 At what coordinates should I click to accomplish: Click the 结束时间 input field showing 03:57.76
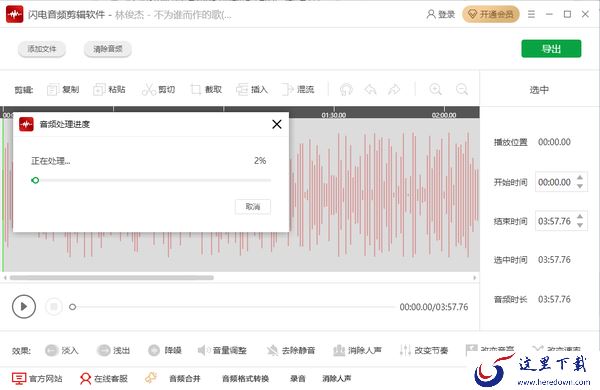(x=561, y=221)
